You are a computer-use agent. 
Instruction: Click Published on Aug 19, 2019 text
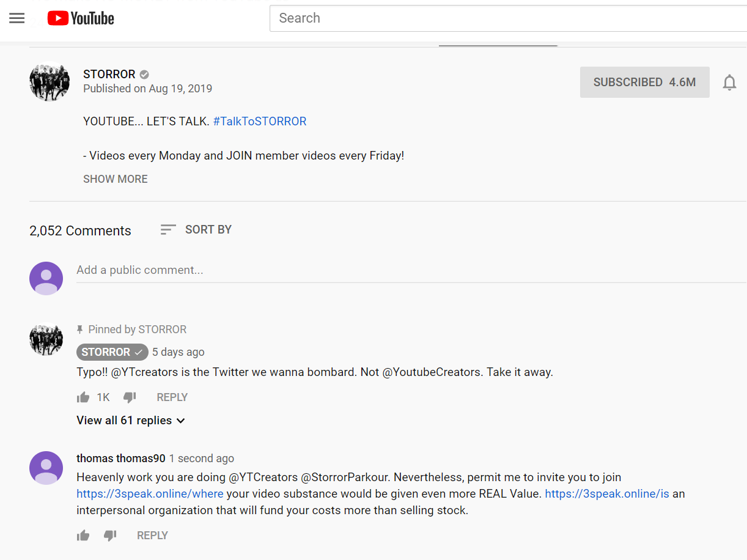pyautogui.click(x=148, y=89)
